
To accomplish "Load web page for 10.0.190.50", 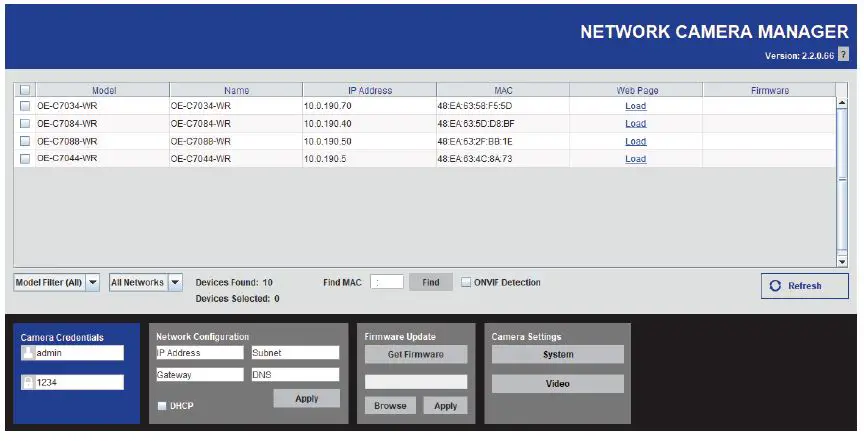I will tap(635, 141).
